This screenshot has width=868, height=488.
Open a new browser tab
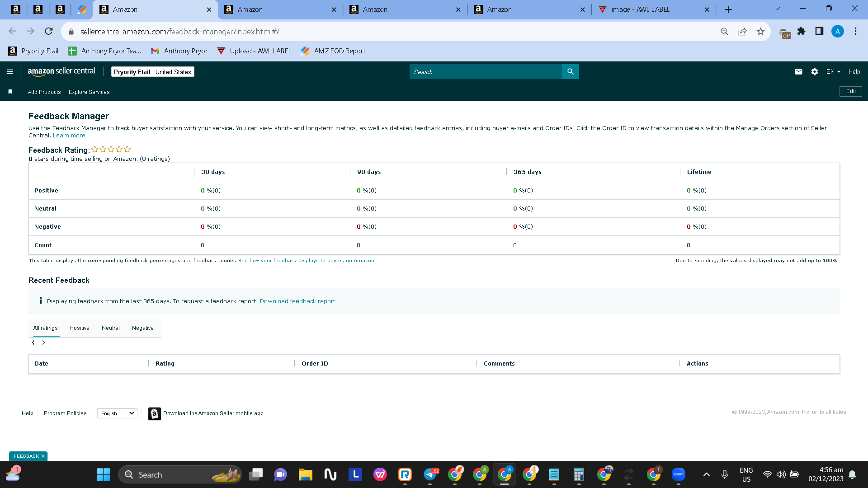pyautogui.click(x=728, y=9)
